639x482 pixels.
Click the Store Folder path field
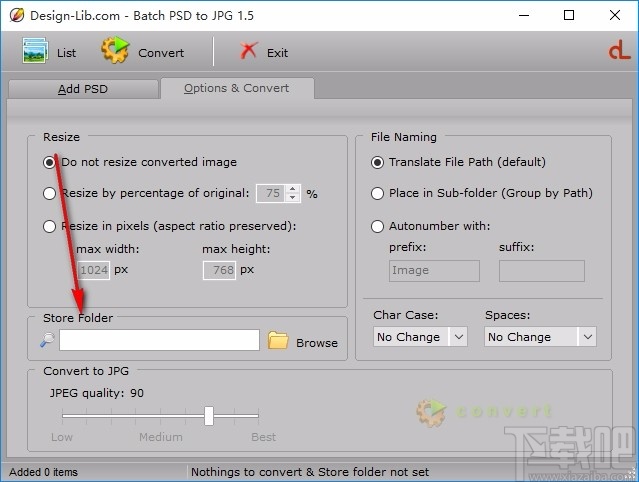159,340
